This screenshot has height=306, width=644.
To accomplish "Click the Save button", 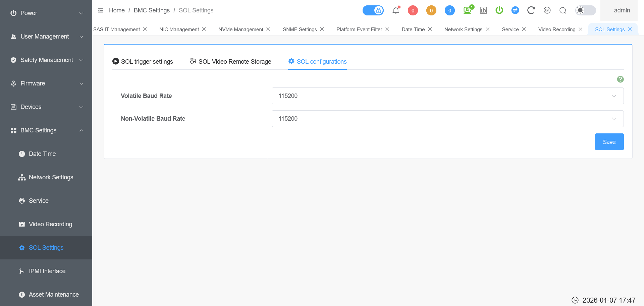I will (609, 142).
